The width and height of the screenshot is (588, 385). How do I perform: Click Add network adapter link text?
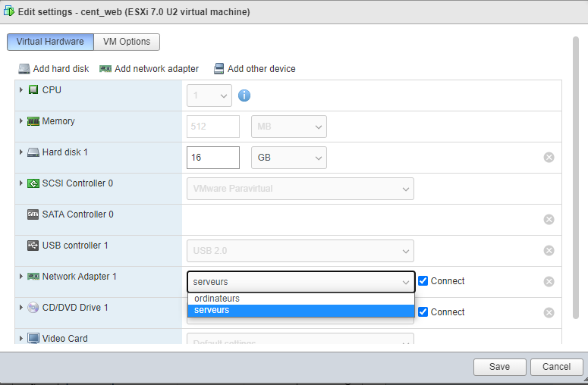156,69
